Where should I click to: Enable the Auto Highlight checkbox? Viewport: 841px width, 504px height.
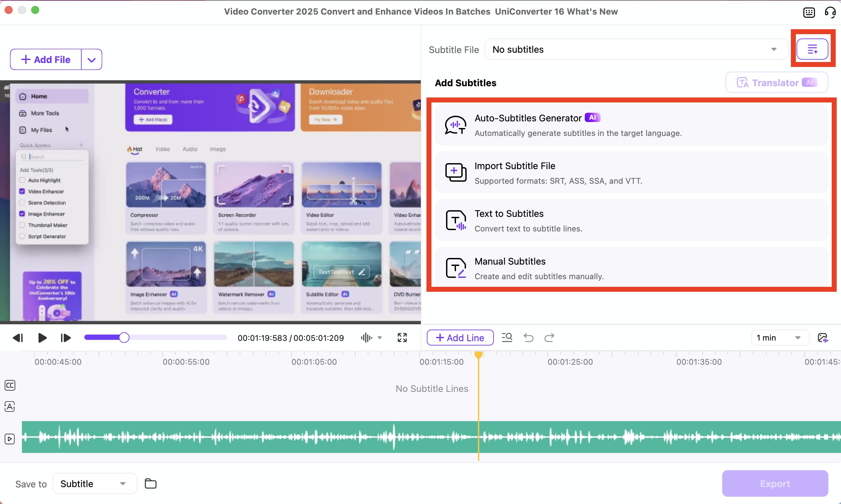[x=22, y=180]
